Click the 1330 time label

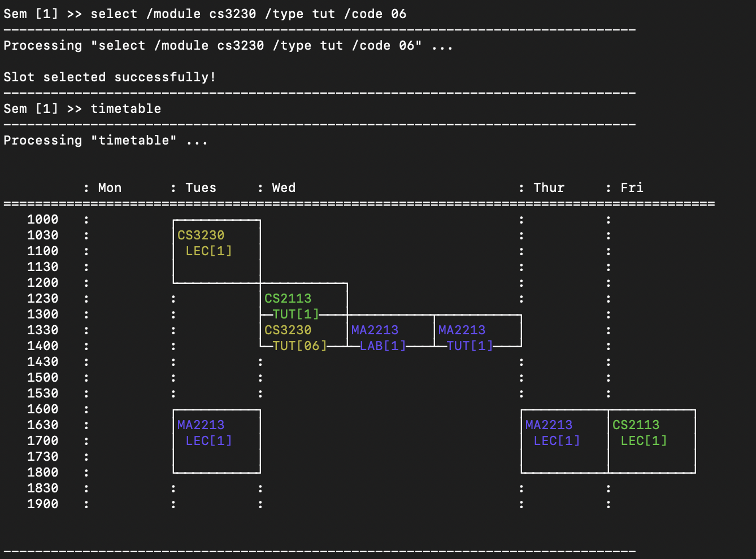[43, 330]
